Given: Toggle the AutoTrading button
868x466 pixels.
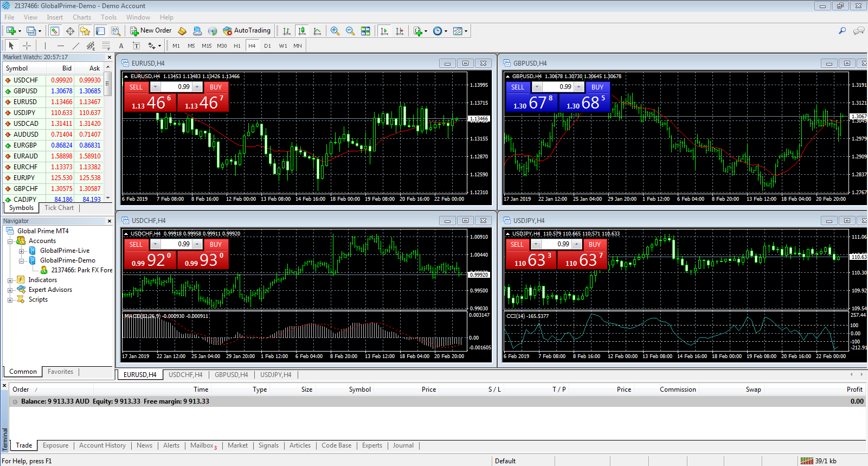Looking at the screenshot, I should pos(247,30).
